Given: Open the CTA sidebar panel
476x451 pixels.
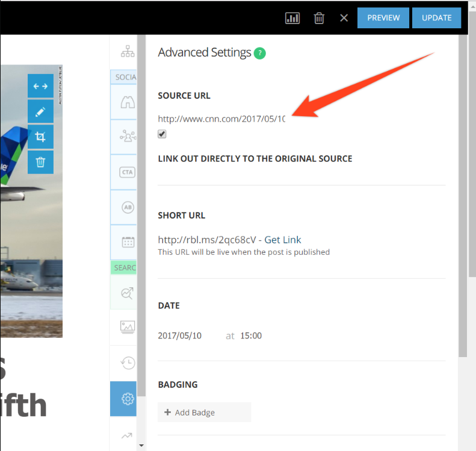Looking at the screenshot, I should pyautogui.click(x=127, y=172).
